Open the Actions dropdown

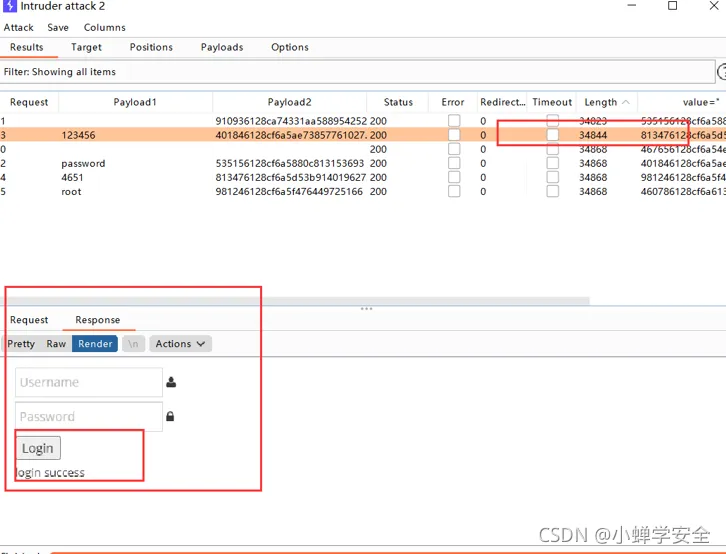click(181, 344)
